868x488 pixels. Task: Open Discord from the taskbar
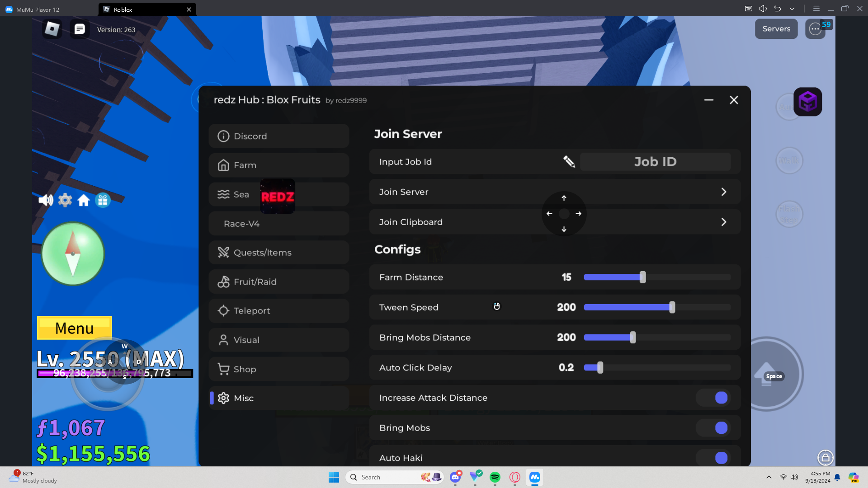pos(455,477)
